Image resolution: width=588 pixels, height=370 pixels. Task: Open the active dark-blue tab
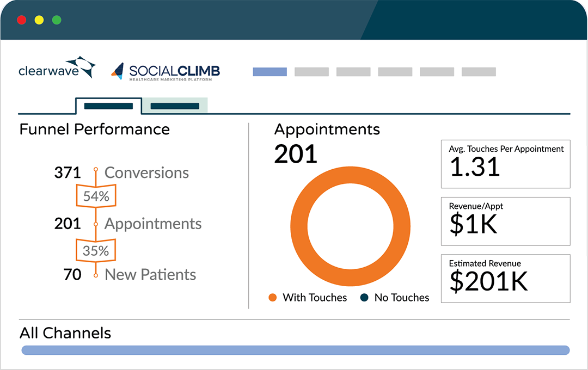pyautogui.click(x=108, y=106)
